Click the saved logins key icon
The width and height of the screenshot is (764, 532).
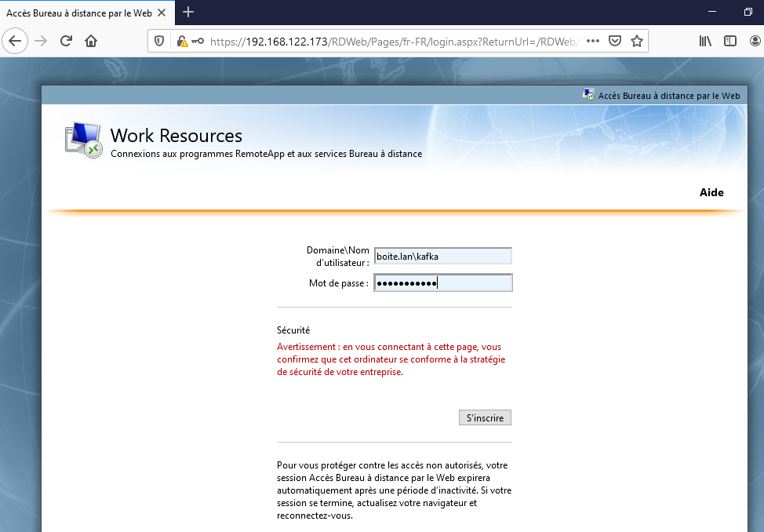pyautogui.click(x=198, y=41)
